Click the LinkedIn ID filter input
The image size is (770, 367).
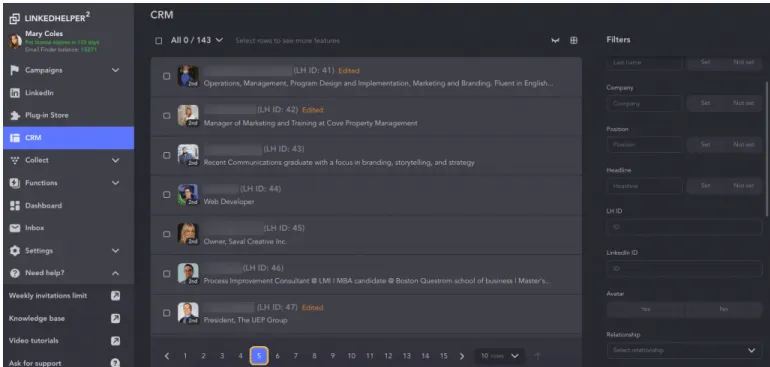[685, 268]
